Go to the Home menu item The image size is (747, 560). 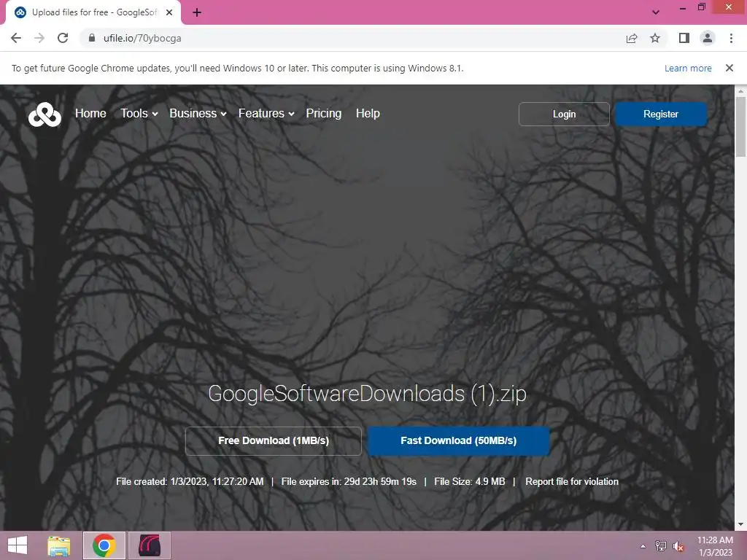[90, 113]
